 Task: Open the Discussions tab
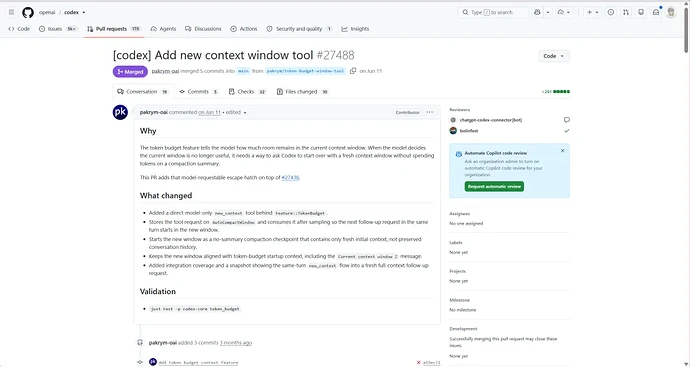point(203,29)
